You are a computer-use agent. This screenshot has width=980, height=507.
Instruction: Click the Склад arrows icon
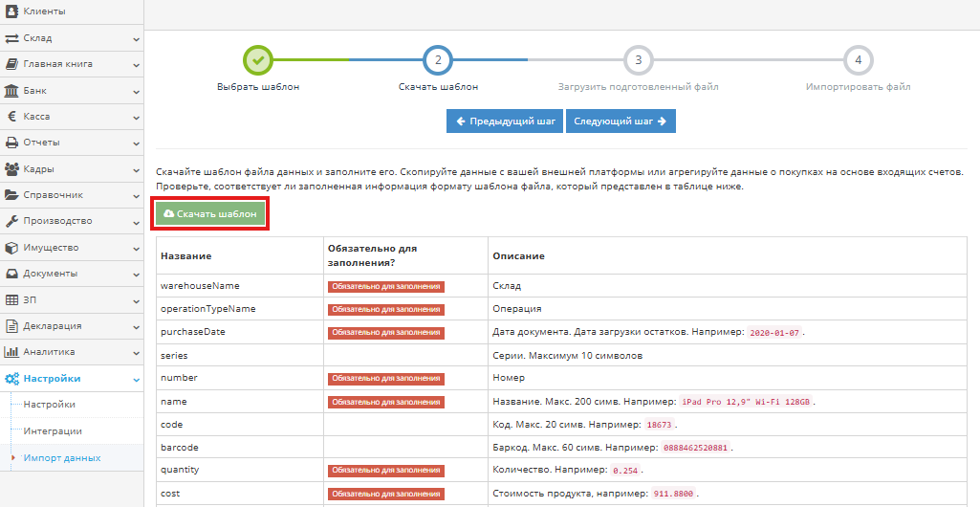[x=12, y=38]
